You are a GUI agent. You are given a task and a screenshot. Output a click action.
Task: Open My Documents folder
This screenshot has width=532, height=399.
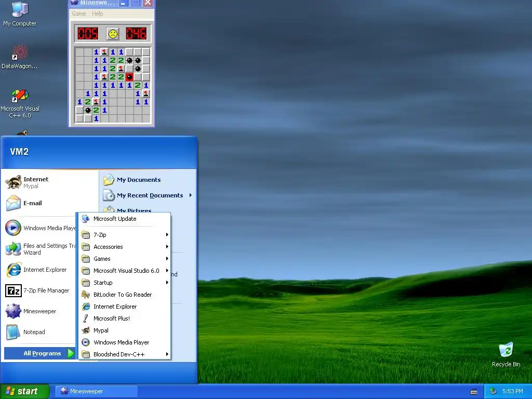coord(147,179)
